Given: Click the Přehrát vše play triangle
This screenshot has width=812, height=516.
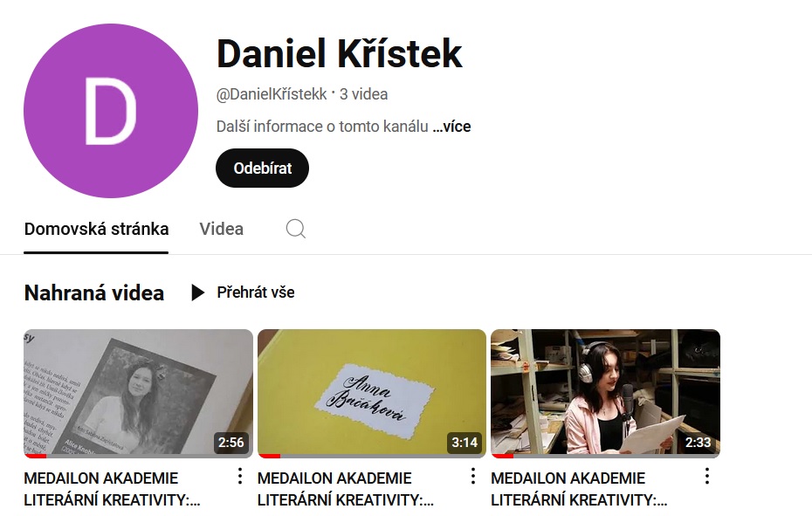Looking at the screenshot, I should click(197, 292).
